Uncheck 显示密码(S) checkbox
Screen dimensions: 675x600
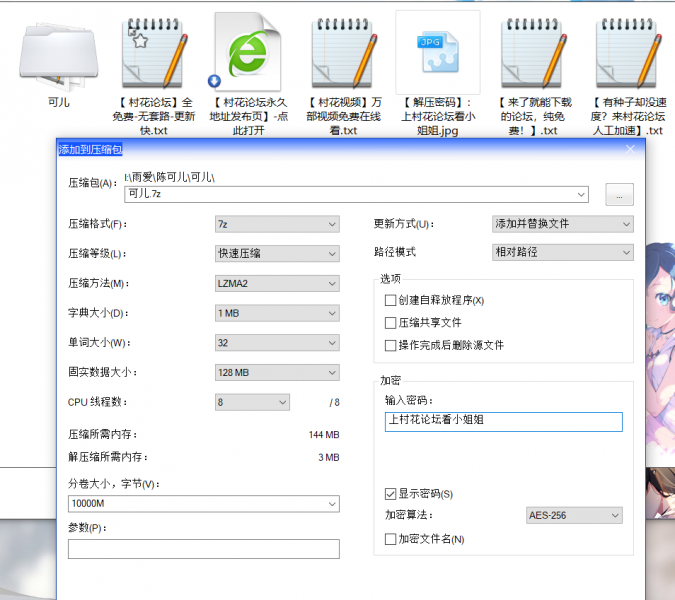click(x=390, y=494)
